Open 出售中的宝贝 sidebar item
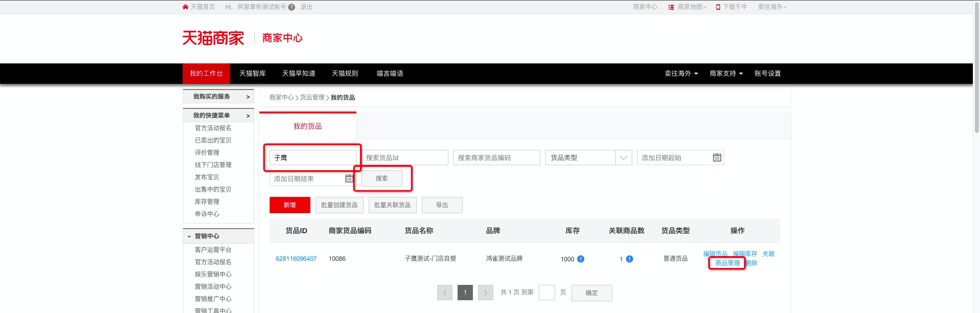The image size is (980, 313). click(x=213, y=190)
